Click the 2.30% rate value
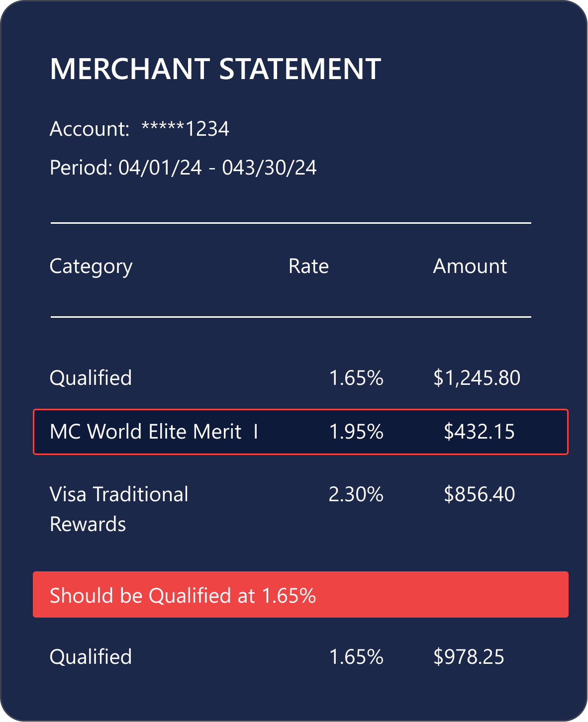This screenshot has width=588, height=722. coord(356,494)
